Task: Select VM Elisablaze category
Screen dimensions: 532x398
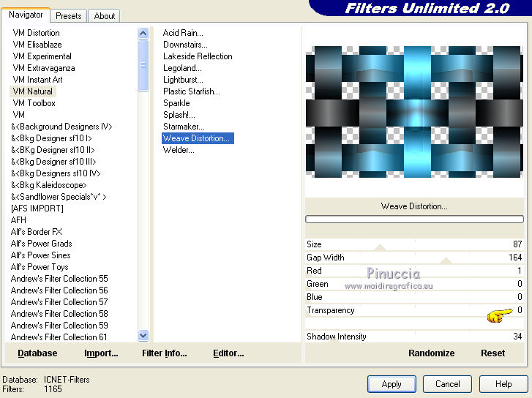Action: pyautogui.click(x=37, y=45)
